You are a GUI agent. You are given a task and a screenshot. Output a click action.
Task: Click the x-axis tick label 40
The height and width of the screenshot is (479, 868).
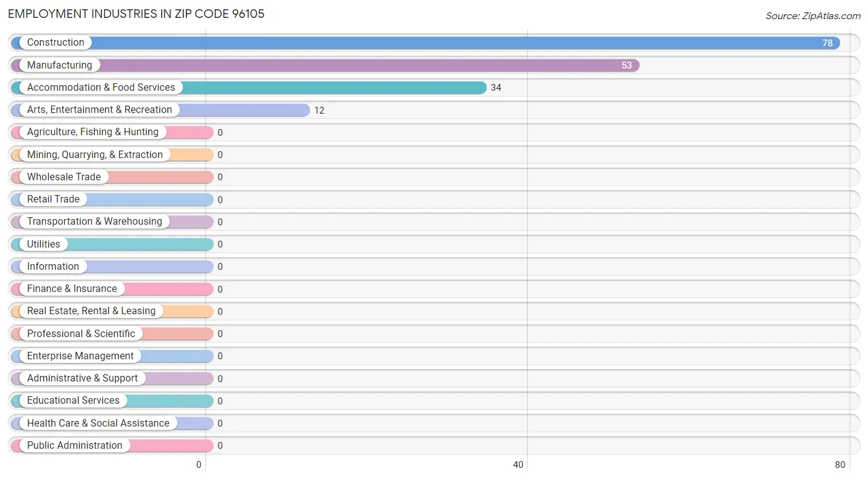pos(519,465)
